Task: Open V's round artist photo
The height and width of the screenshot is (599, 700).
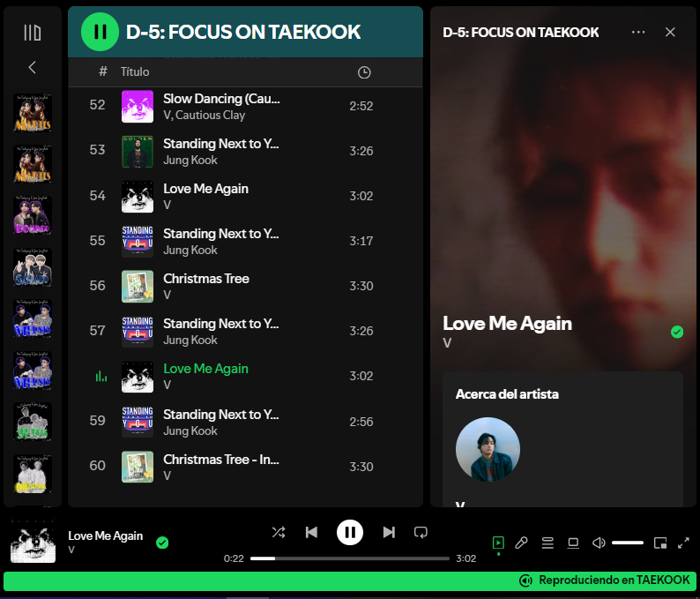Action: [488, 449]
